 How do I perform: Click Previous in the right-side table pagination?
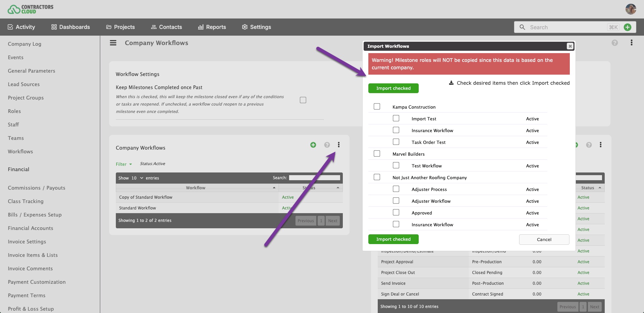568,307
